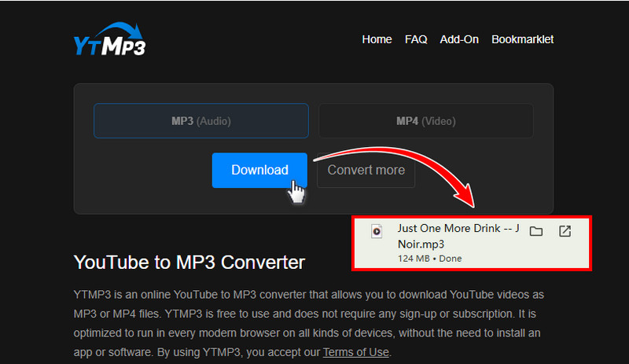Go to the Add-On page
The height and width of the screenshot is (364, 629).
click(x=459, y=39)
